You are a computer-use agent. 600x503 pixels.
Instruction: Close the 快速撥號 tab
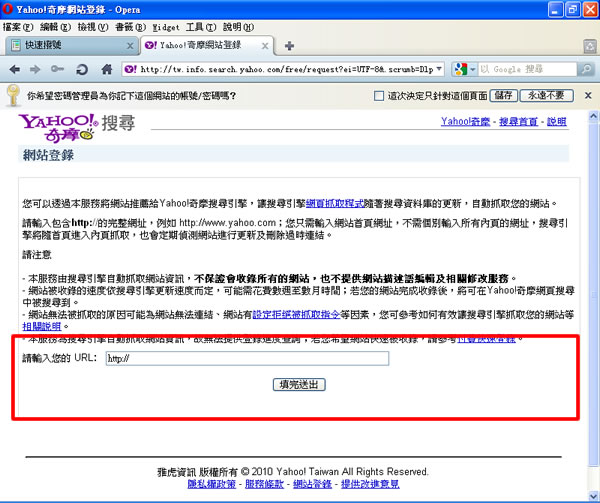[130, 46]
